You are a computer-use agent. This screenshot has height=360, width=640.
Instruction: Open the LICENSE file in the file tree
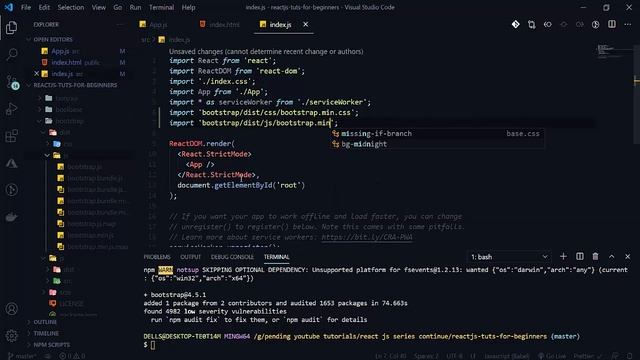click(x=71, y=304)
